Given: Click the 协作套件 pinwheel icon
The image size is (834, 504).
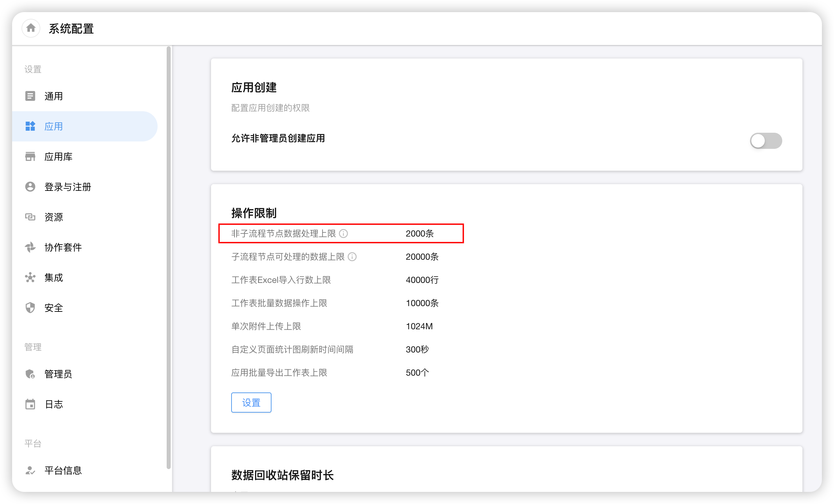Looking at the screenshot, I should [x=30, y=247].
